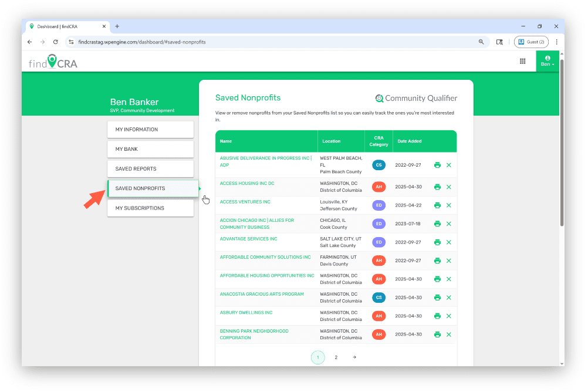Screen dimensions: 588x392
Task: Click Salt Lake County location text
Action: [x=337, y=246]
